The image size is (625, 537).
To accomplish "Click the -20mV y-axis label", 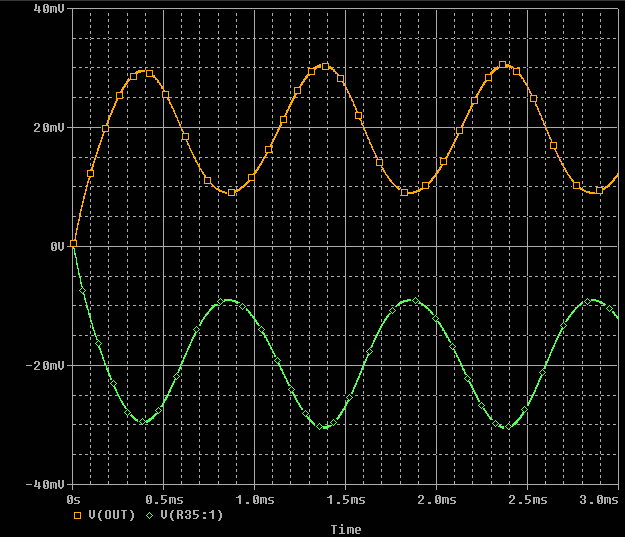I will (45, 365).
